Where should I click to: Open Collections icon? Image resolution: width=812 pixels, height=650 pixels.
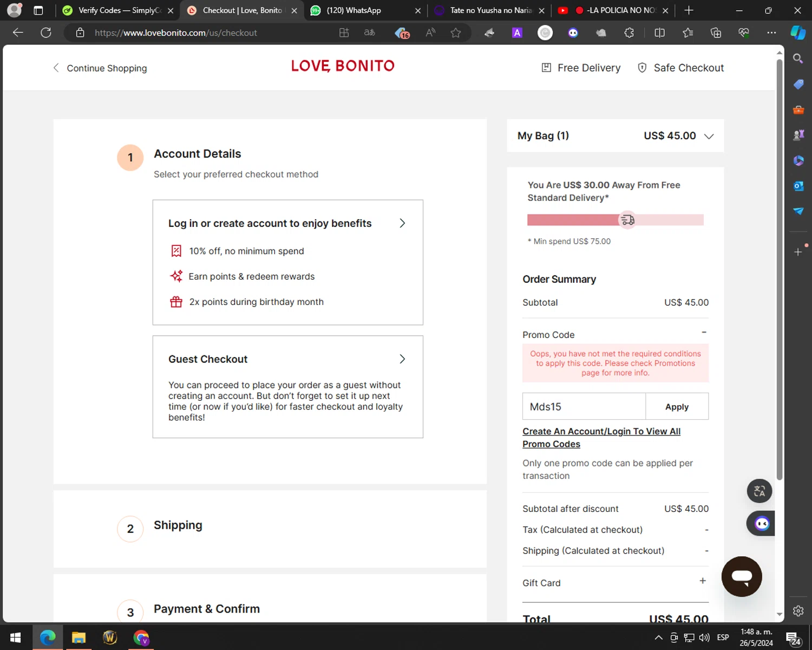pos(716,32)
